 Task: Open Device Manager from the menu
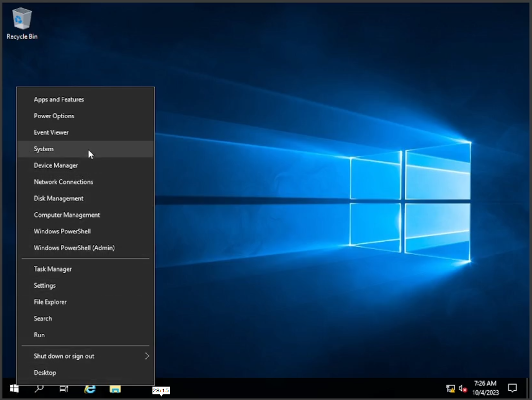[56, 165]
